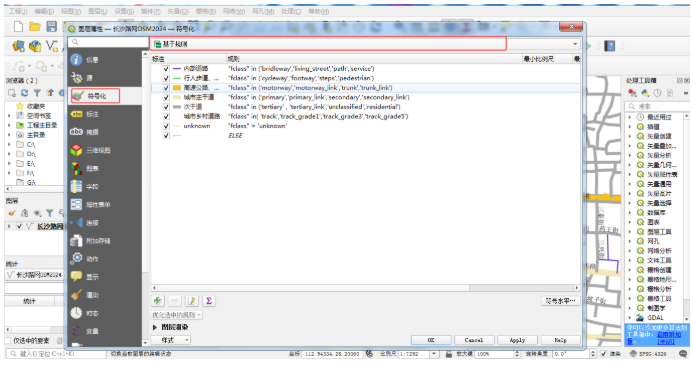Open the Style dropdown button

170,340
